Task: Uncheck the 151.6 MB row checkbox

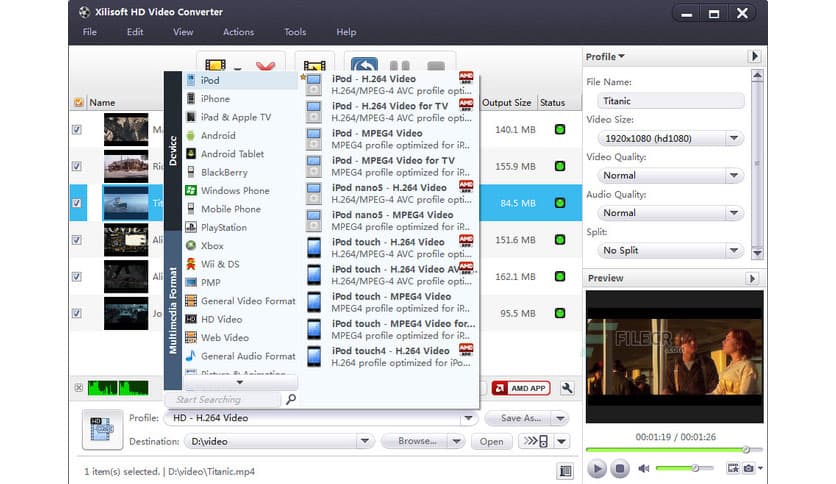Action: 77,240
